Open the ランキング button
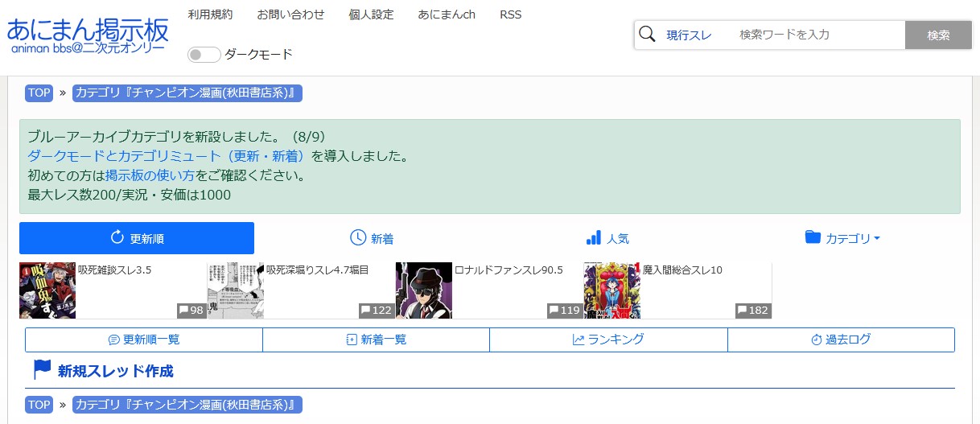980x424 pixels. 608,340
